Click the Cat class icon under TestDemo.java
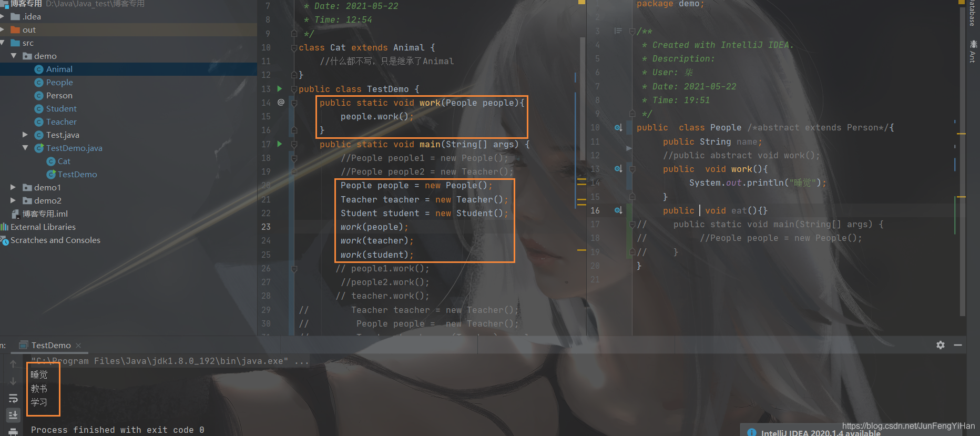980x436 pixels. click(51, 161)
